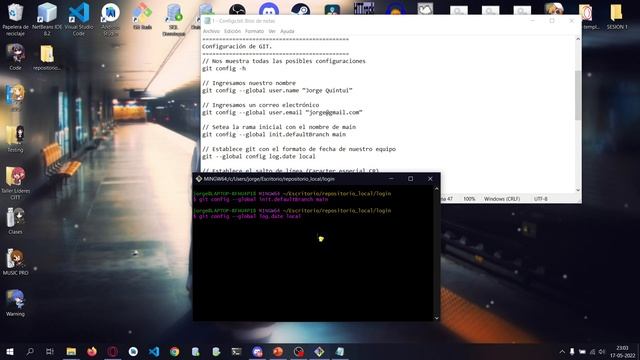Viewport: 640px width, 360px height.
Task: Open taskbar search
Action: (30, 351)
